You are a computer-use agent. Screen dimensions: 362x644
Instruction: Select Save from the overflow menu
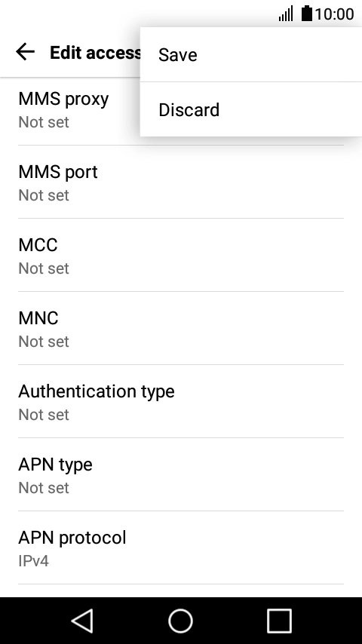251,54
